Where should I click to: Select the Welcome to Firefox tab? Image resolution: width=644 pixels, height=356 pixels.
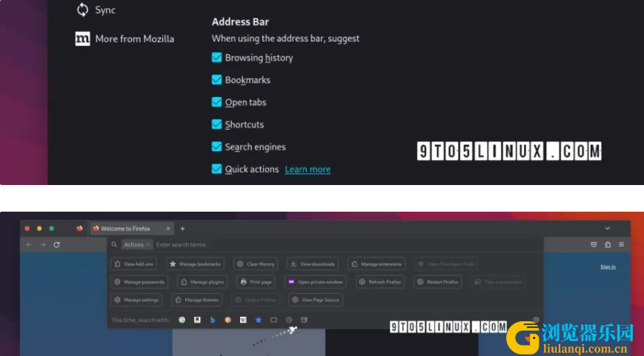[x=131, y=229]
